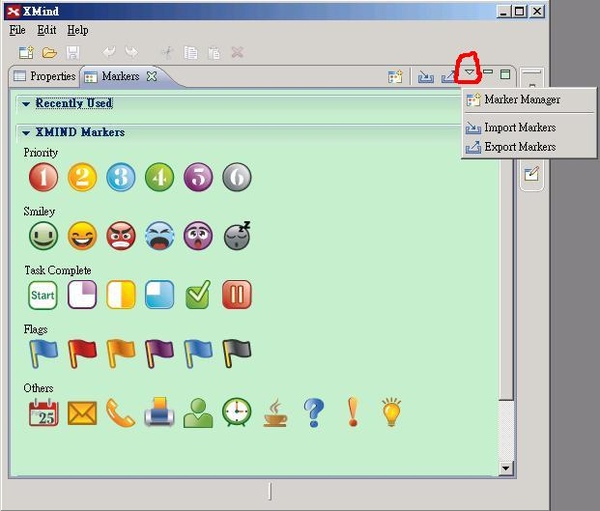Insert the envelope mail marker

[x=82, y=413]
